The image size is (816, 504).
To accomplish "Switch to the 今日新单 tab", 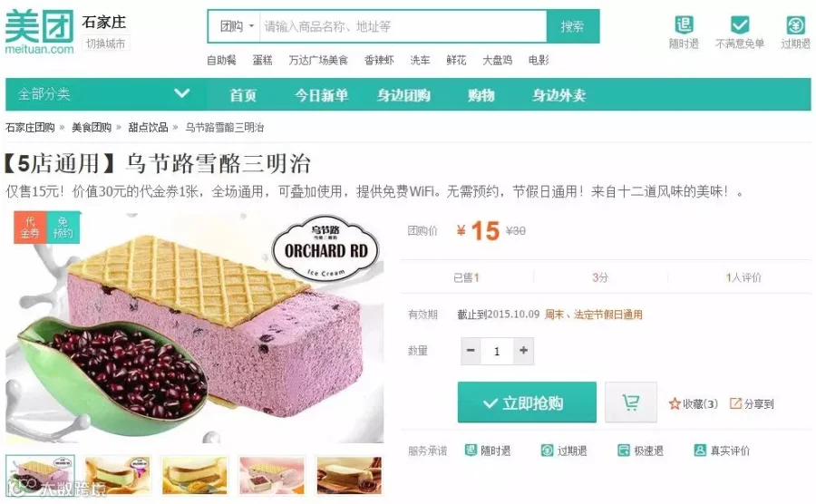I will click(x=321, y=95).
